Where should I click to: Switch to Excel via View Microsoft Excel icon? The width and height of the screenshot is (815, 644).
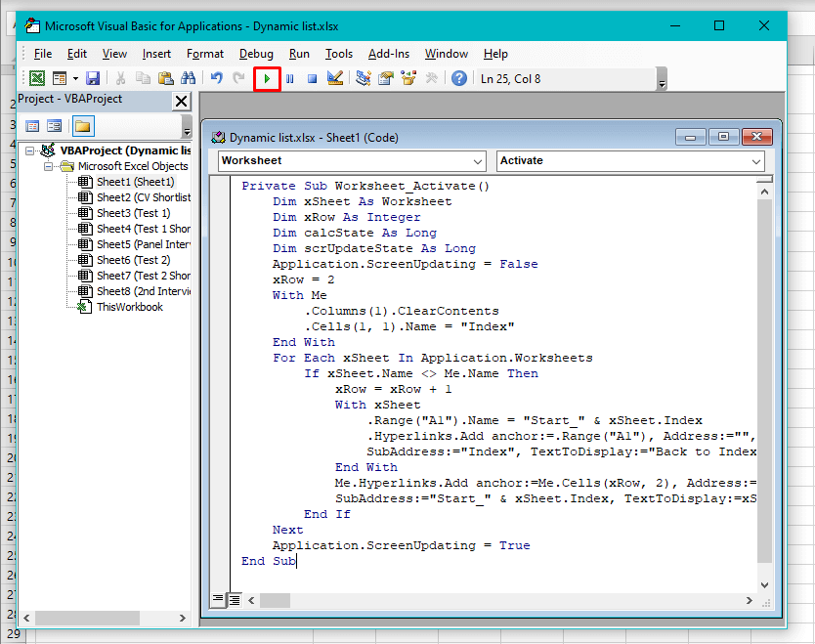pos(36,78)
